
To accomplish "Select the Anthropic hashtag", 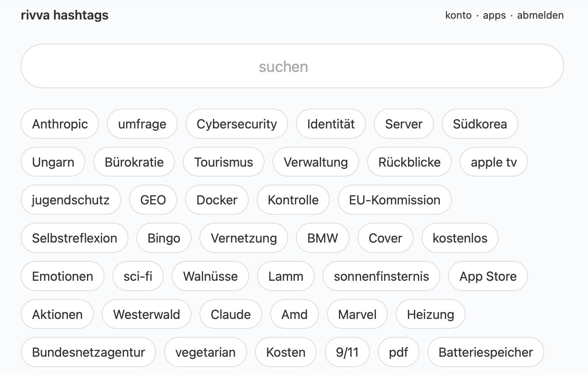I will point(60,124).
